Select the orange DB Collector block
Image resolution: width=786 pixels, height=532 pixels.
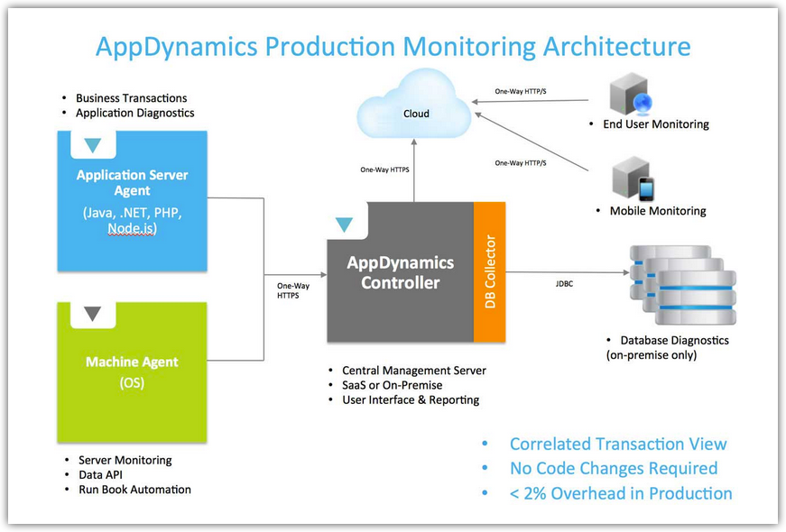(490, 272)
